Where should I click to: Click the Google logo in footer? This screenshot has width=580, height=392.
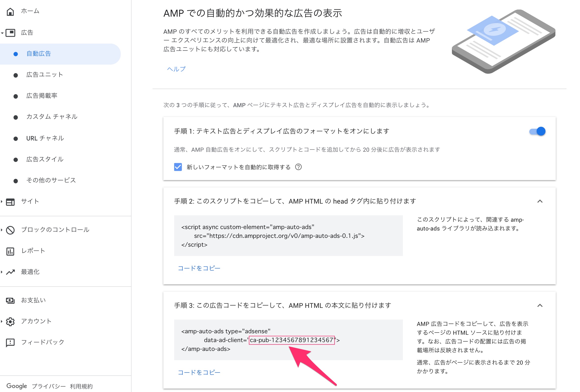(x=17, y=386)
